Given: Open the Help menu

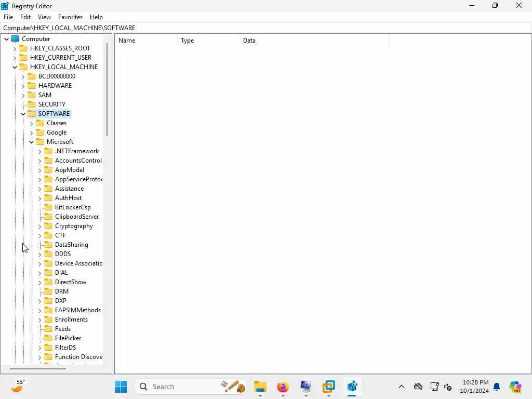Looking at the screenshot, I should (96, 17).
